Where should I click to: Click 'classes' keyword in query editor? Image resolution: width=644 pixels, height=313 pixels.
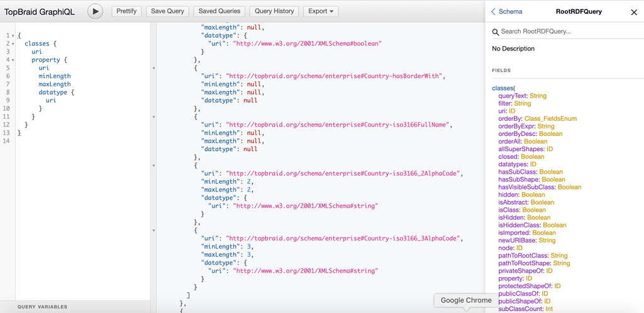(x=37, y=43)
